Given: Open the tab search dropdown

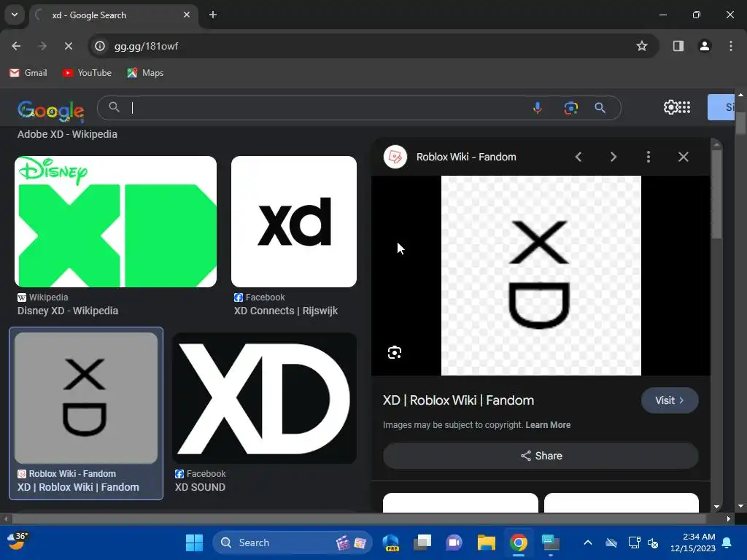Looking at the screenshot, I should point(15,15).
